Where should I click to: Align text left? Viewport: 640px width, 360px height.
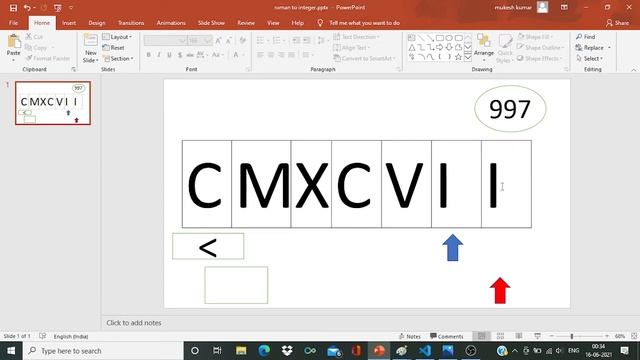pyautogui.click(x=260, y=55)
